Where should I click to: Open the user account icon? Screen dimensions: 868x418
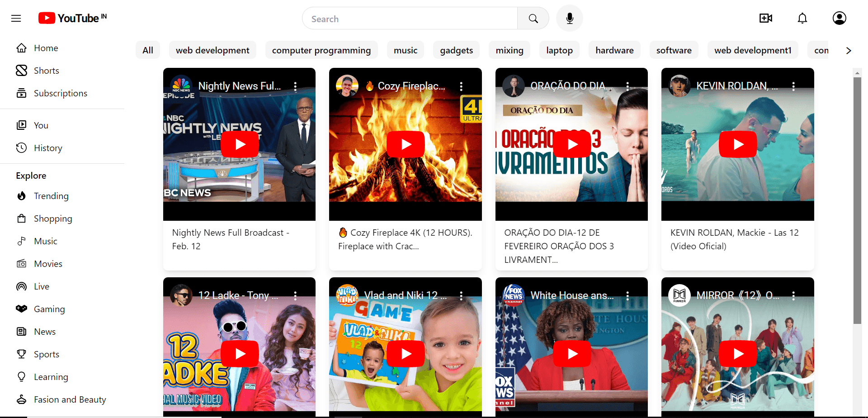pyautogui.click(x=839, y=18)
